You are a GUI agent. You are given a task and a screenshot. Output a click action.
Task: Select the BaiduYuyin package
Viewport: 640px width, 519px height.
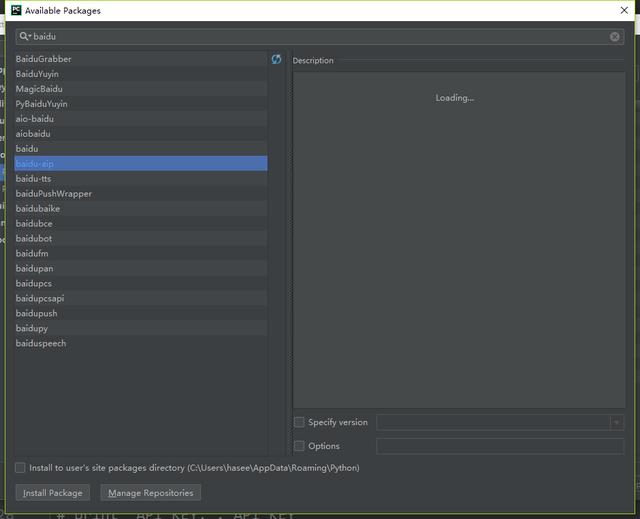tap(141, 74)
